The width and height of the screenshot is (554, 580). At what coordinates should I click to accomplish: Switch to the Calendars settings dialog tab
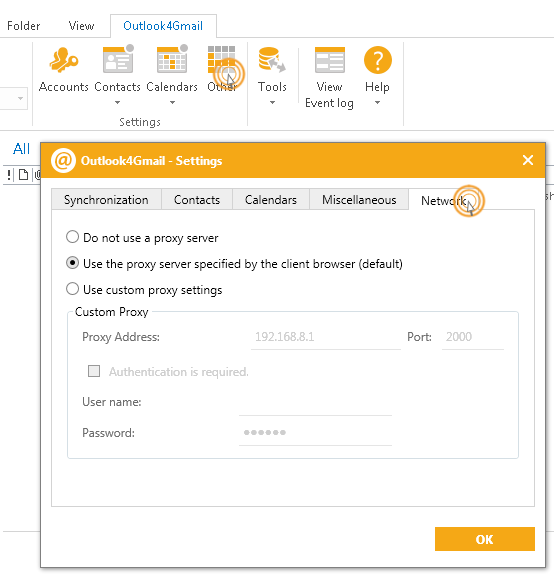pyautogui.click(x=271, y=200)
